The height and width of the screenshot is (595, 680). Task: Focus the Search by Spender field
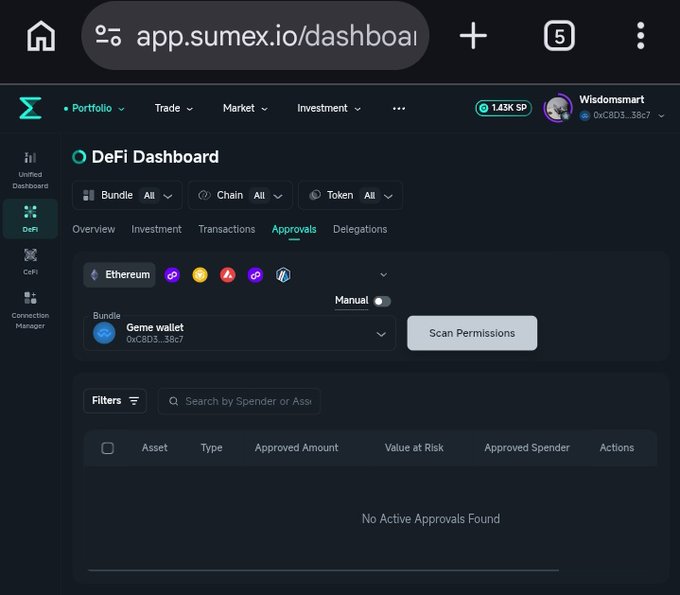coord(239,401)
